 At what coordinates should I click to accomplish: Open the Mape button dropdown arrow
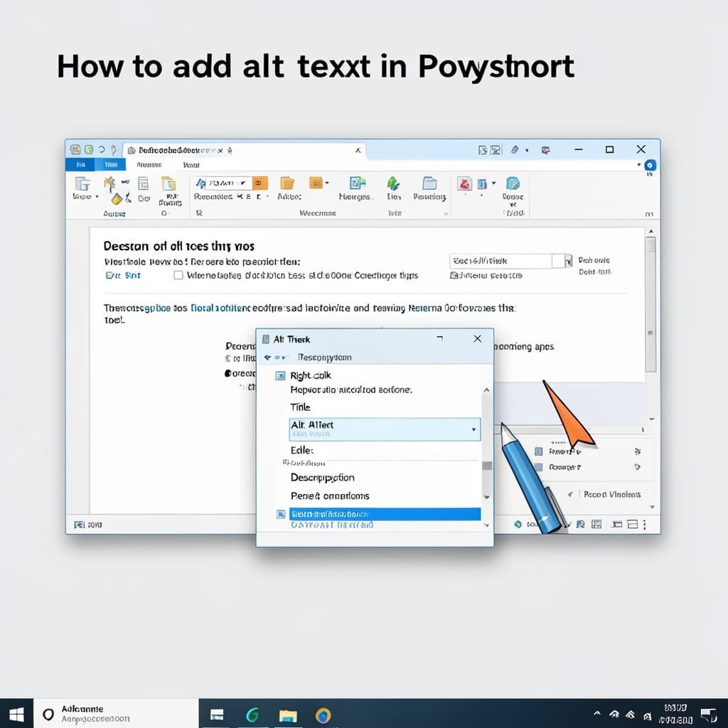pos(97,197)
